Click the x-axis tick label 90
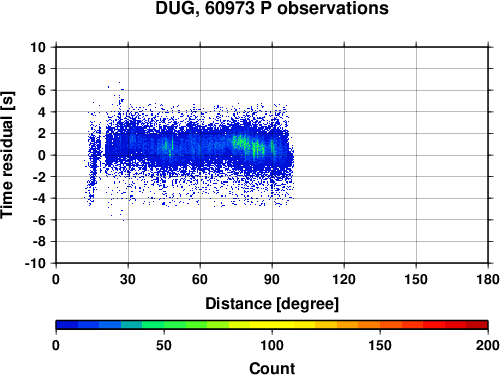Viewport: 500px width, 375px height. pos(272,279)
